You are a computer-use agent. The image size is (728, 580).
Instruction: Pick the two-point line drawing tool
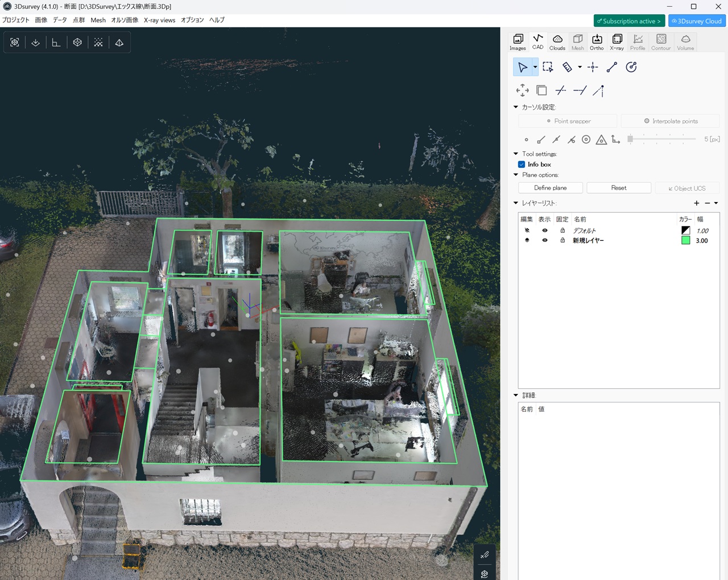coord(612,67)
